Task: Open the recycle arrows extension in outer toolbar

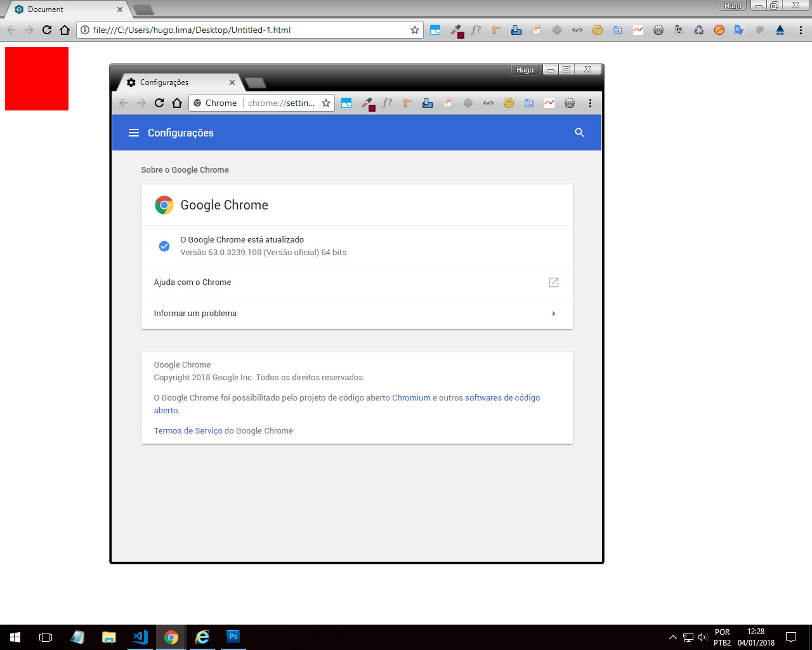Action: (699, 30)
